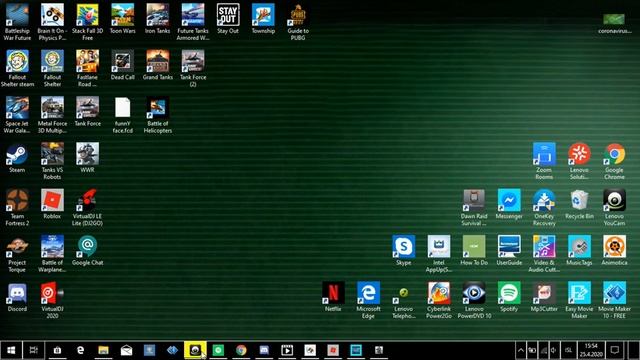Open the Stay Out game icon
The width and height of the screenshot is (640, 360).
click(x=228, y=18)
